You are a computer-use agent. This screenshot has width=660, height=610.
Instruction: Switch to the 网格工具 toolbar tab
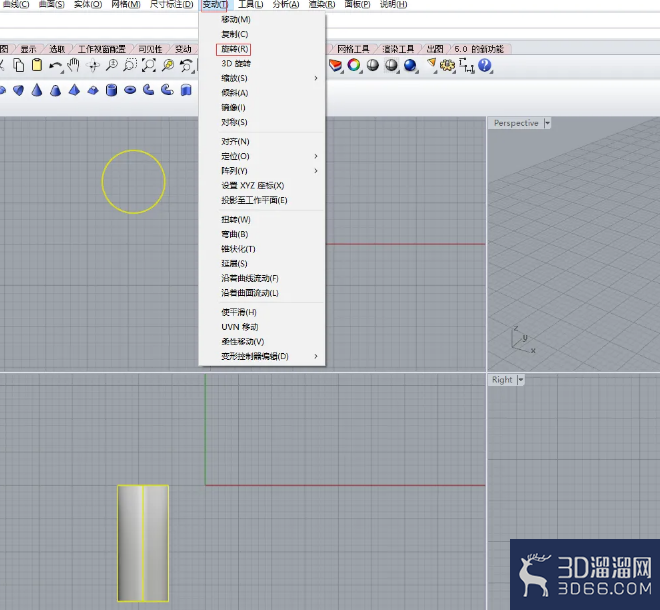[x=353, y=49]
